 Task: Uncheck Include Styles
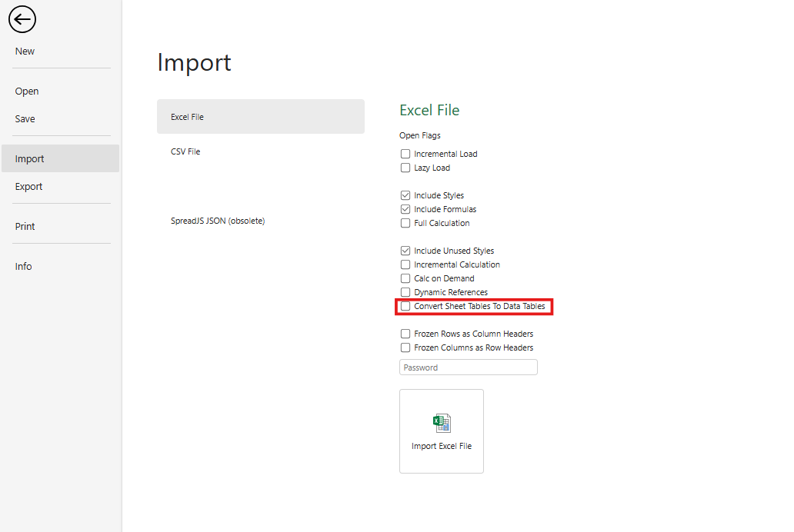(x=405, y=195)
